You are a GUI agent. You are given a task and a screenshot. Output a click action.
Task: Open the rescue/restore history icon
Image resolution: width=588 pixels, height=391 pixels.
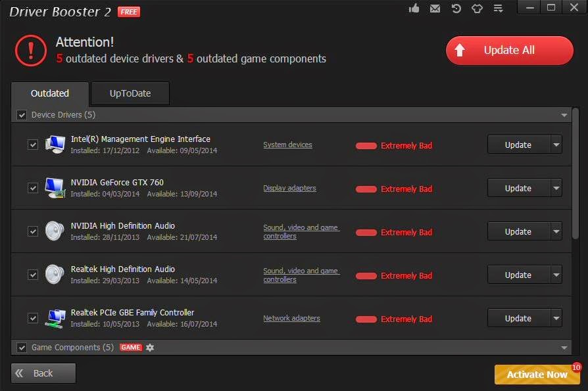456,9
